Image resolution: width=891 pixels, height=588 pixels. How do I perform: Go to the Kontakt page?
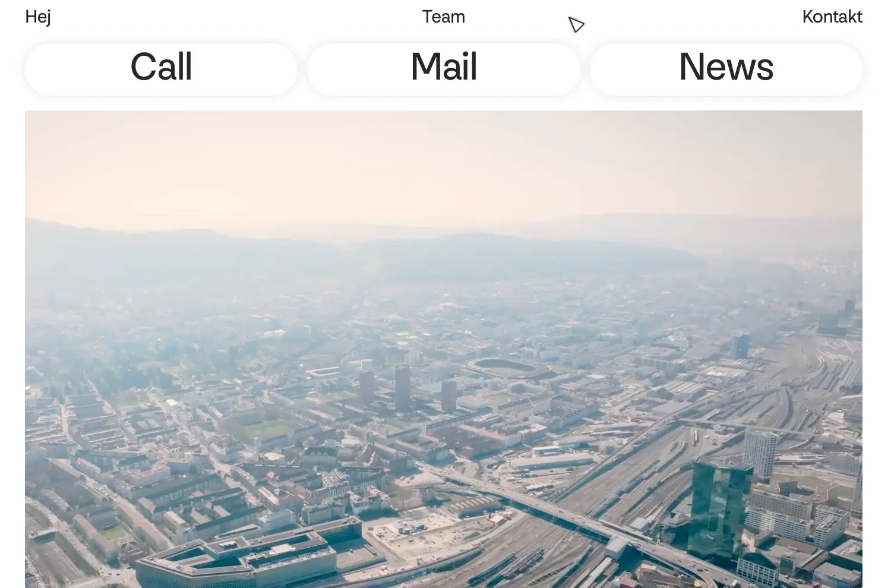[832, 17]
